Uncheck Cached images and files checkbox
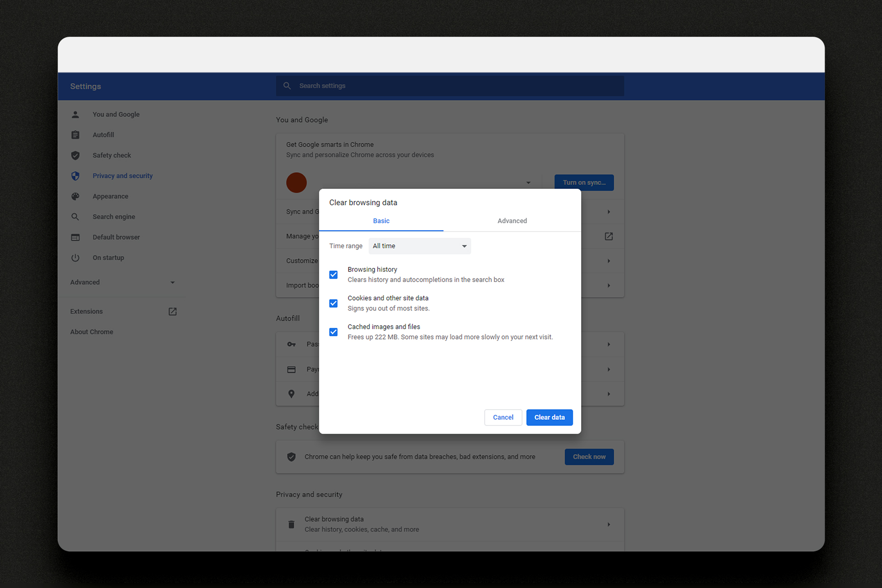The height and width of the screenshot is (588, 882). coord(334,332)
